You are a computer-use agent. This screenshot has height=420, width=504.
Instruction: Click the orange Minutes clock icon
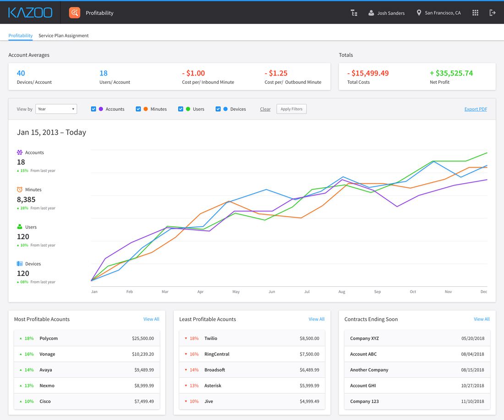[20, 190]
